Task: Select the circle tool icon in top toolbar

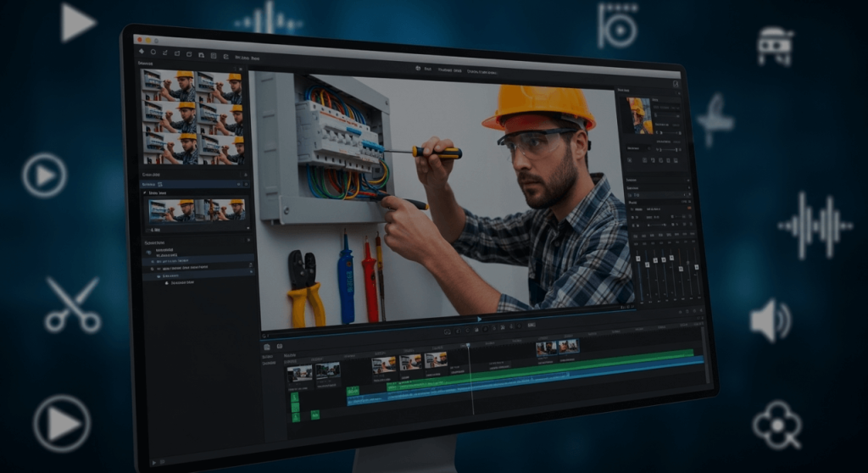Action: (x=153, y=53)
